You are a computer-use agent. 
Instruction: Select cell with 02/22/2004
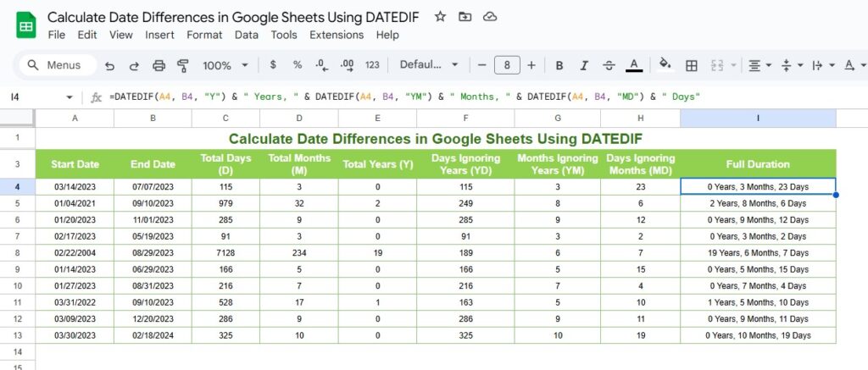75,253
